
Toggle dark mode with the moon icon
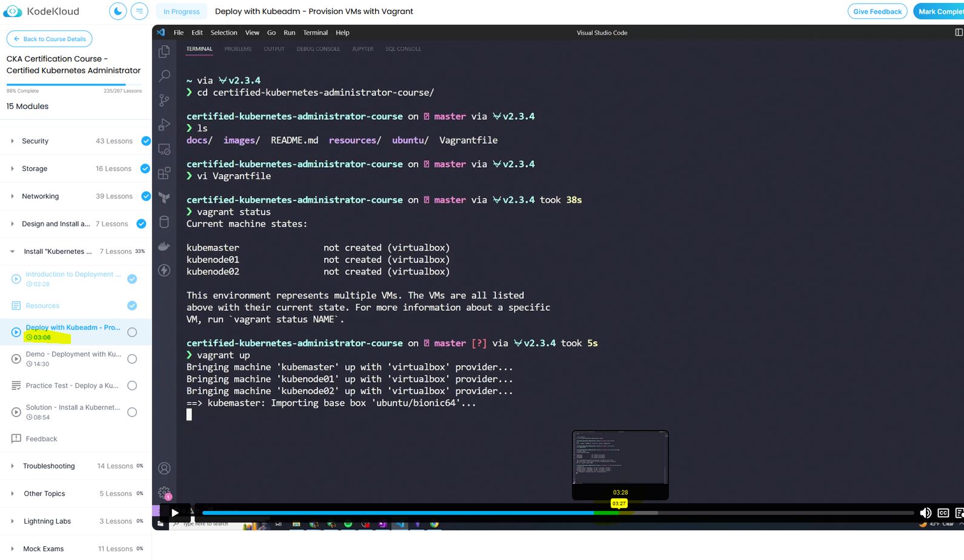pyautogui.click(x=118, y=11)
